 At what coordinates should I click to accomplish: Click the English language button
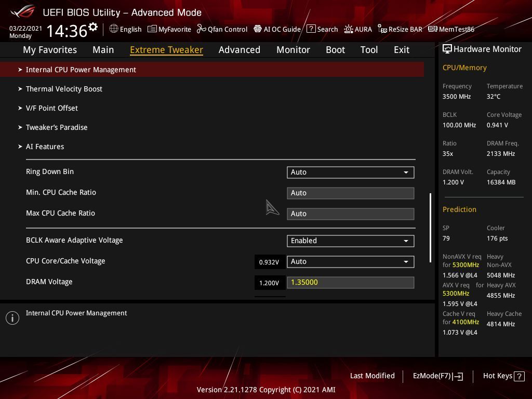coord(130,30)
